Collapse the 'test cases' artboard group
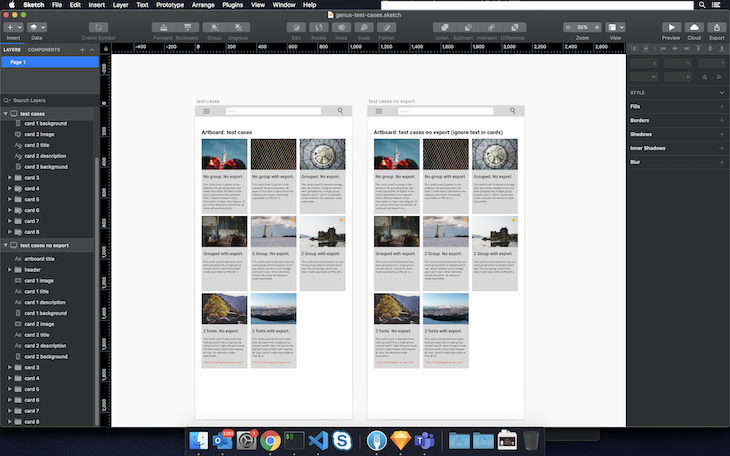The height and width of the screenshot is (456, 730). click(x=7, y=114)
